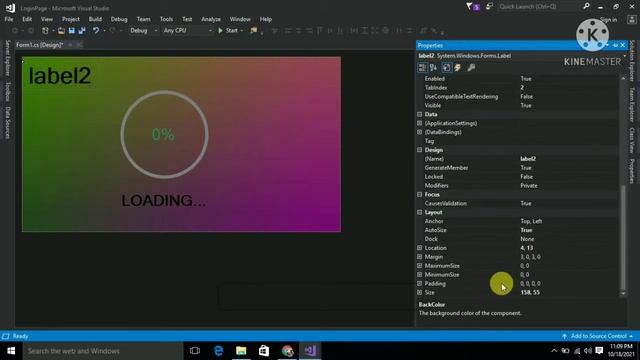Expand the Padding property

pyautogui.click(x=420, y=284)
